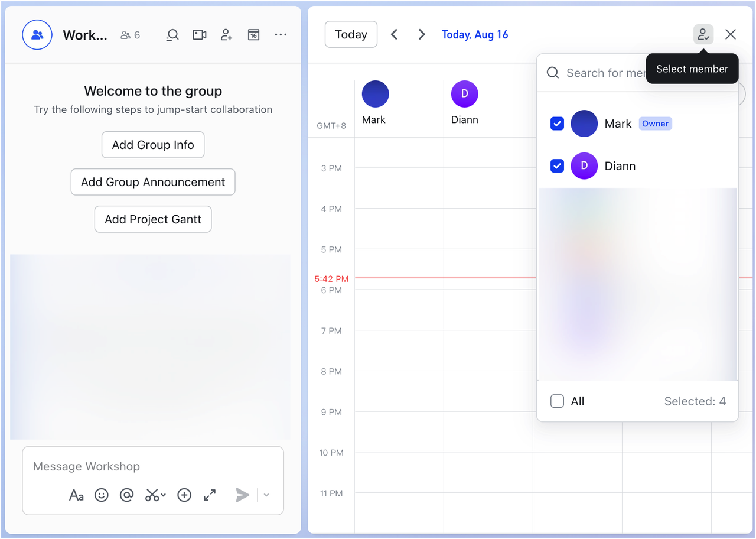
Task: Open search in chat icon
Action: [x=172, y=35]
